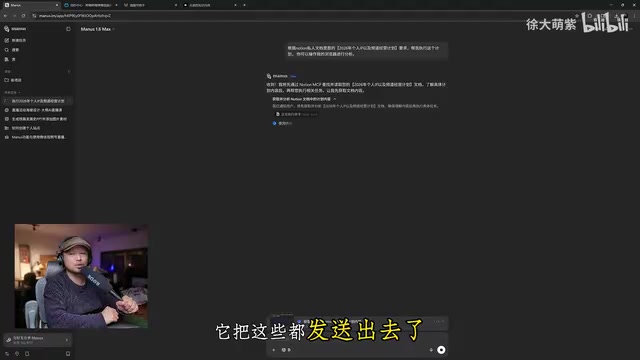Stop the running task with the round button
The width and height of the screenshot is (640, 360).
(441, 350)
